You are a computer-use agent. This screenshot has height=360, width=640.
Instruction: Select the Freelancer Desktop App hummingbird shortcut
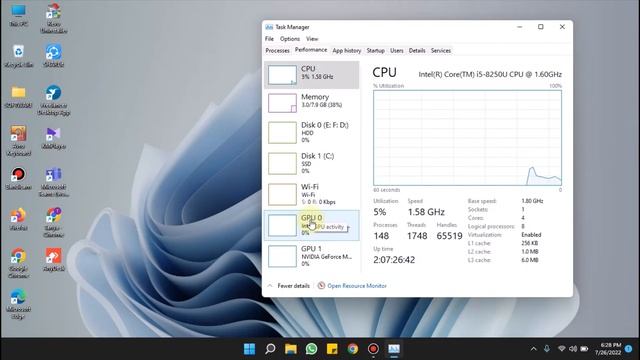click(x=53, y=100)
